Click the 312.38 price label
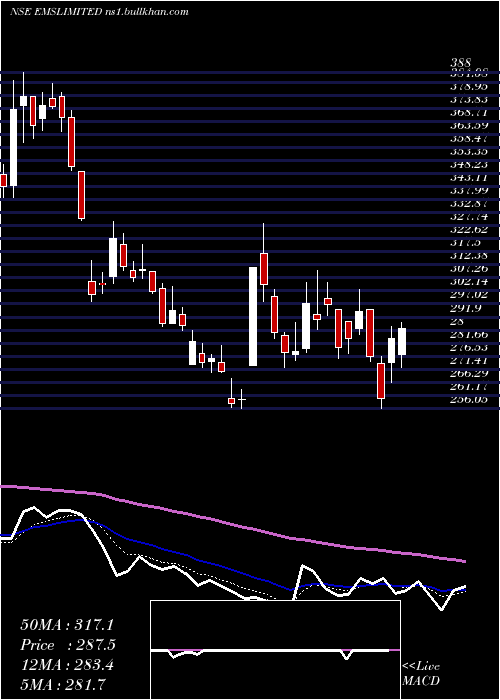Viewport: 500px width, 700px height. (x=468, y=256)
